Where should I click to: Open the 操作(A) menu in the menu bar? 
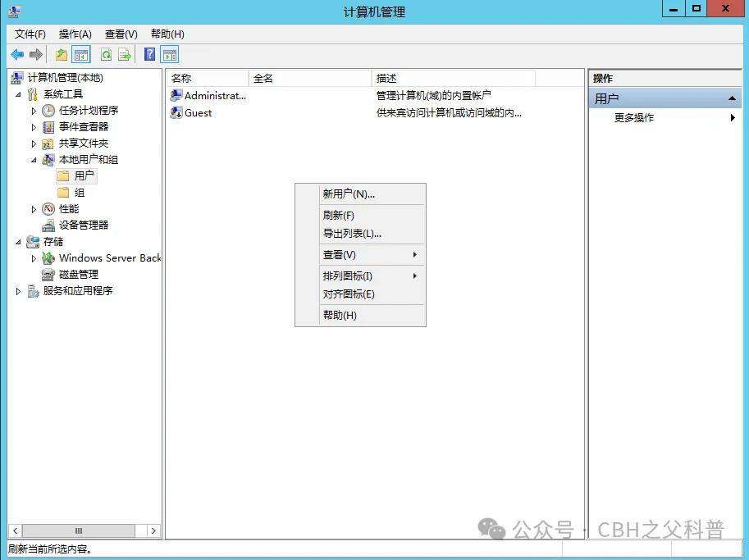tap(75, 34)
